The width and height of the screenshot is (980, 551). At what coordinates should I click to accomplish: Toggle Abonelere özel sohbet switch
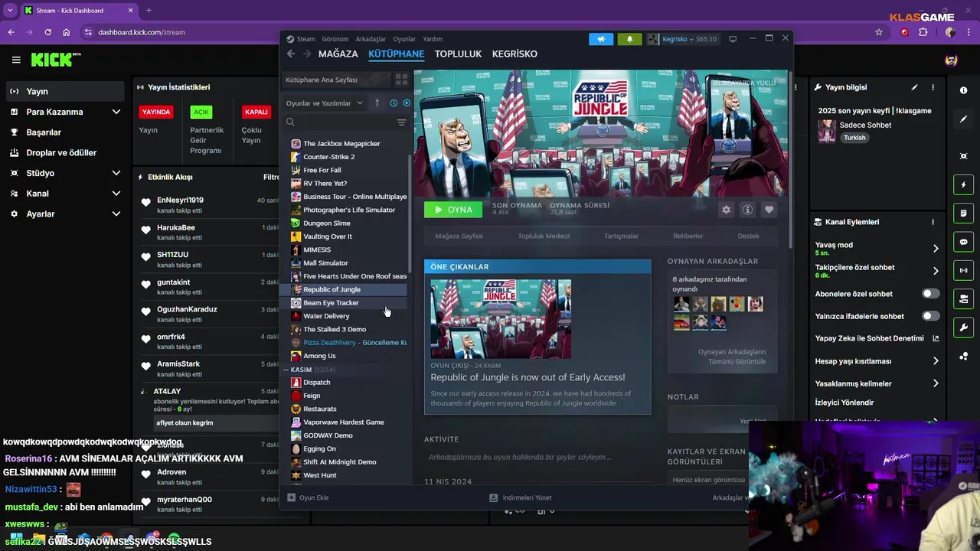pos(930,294)
